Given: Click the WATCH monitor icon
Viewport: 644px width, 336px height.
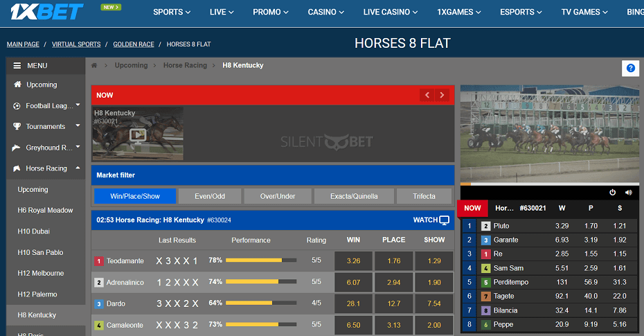Looking at the screenshot, I should [x=444, y=220].
